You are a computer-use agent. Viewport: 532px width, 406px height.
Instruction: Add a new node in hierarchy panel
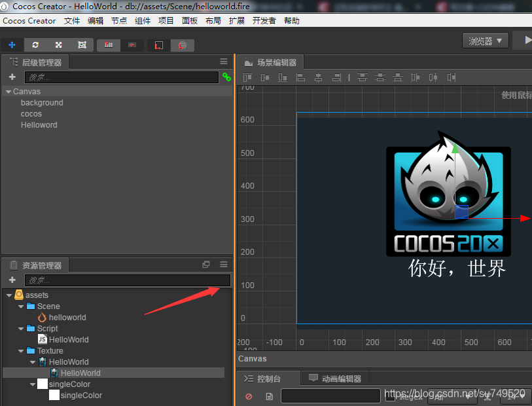tap(12, 77)
